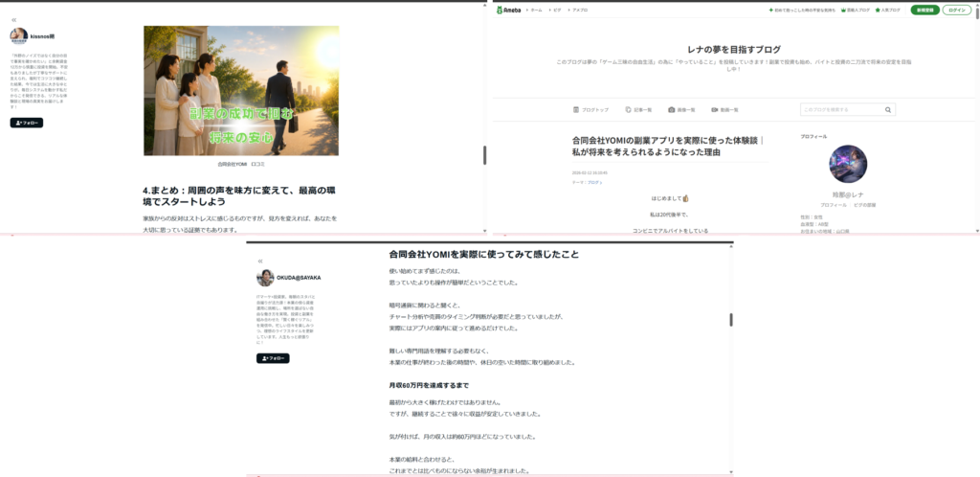Open the OKUDA@SAYAKA profile avatar
Viewport: 980px width, 477px height.
(266, 278)
